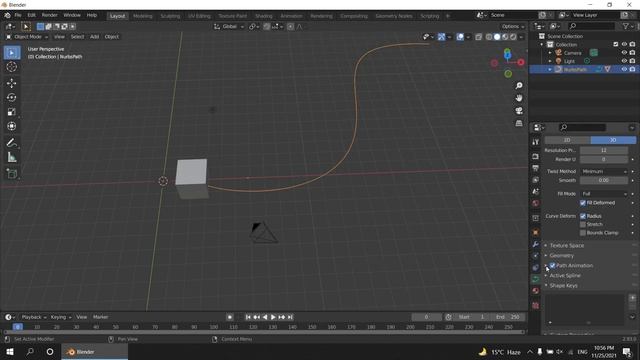Open the Add menu in viewport header
640x360 pixels.
tap(94, 37)
